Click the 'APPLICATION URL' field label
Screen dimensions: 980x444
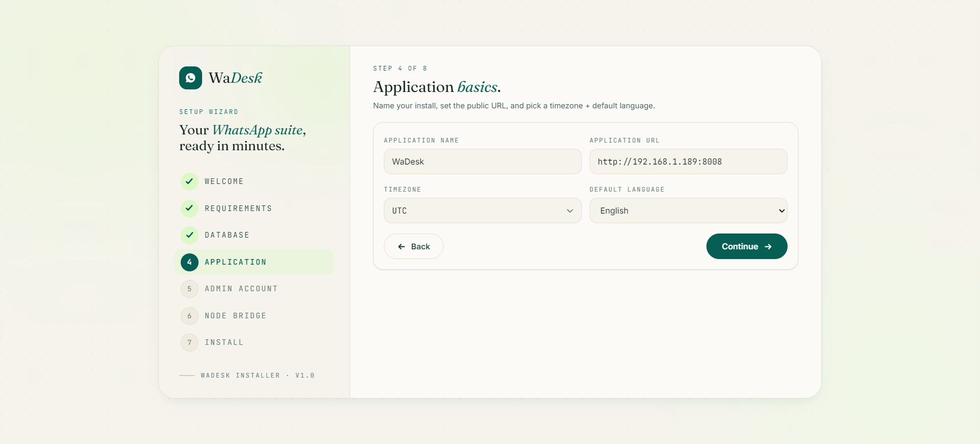pyautogui.click(x=625, y=141)
